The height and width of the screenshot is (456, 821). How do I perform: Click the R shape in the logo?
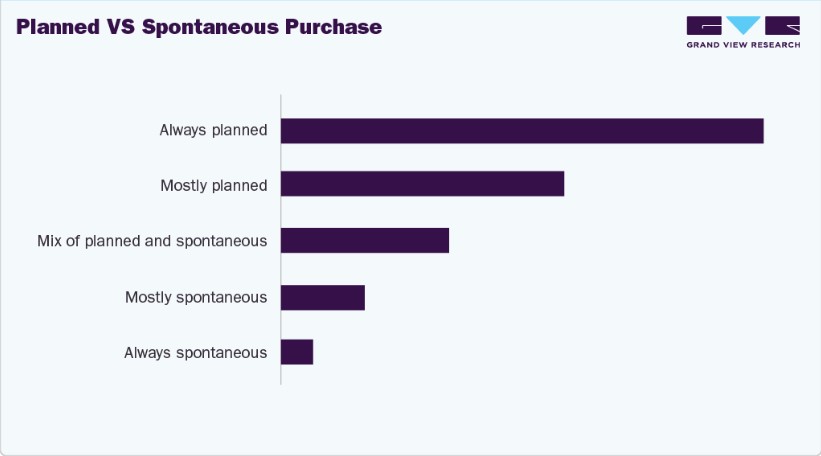pos(782,26)
